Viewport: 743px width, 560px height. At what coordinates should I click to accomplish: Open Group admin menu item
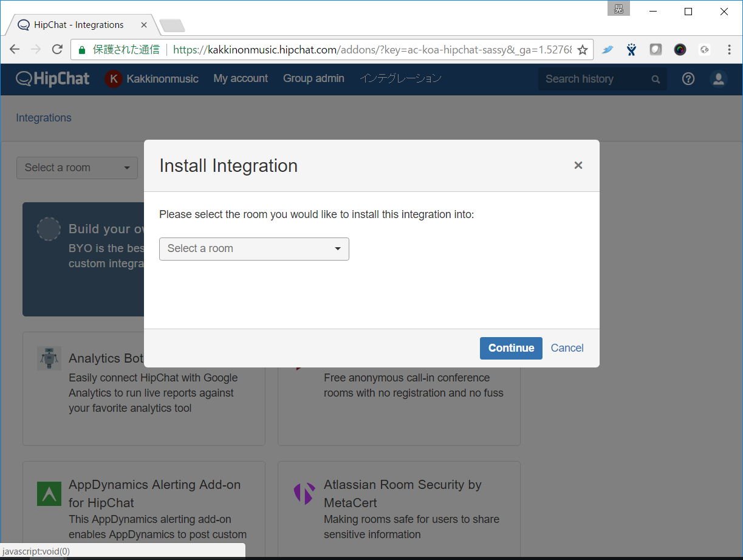coord(313,78)
